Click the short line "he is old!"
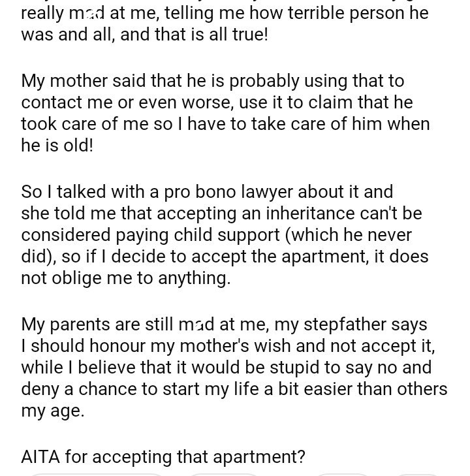The width and height of the screenshot is (470, 476). click(57, 146)
